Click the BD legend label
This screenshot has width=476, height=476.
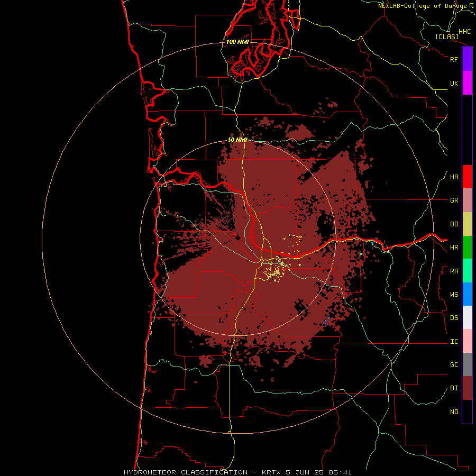(454, 224)
